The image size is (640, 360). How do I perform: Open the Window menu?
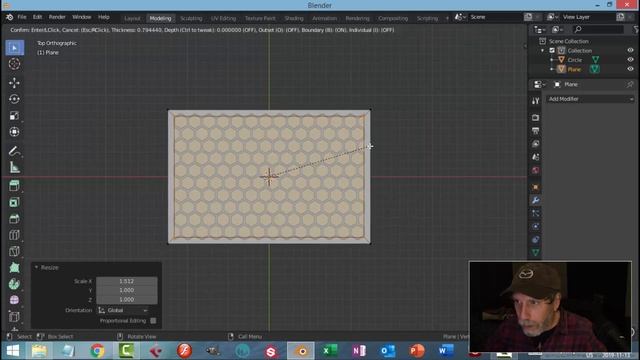[x=82, y=17]
